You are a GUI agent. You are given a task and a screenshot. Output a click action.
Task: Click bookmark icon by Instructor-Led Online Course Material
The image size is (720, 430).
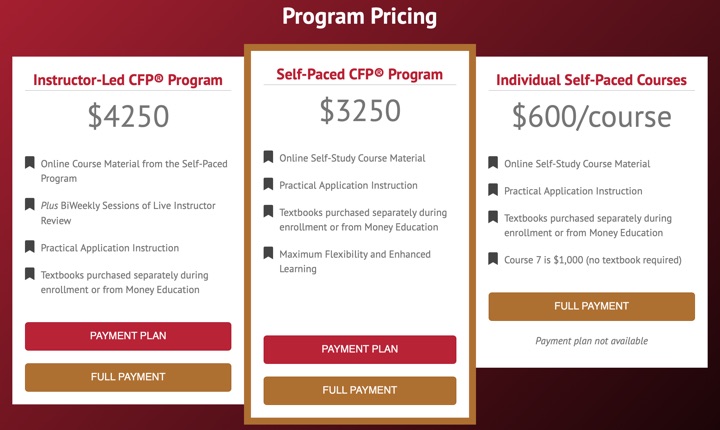30,163
